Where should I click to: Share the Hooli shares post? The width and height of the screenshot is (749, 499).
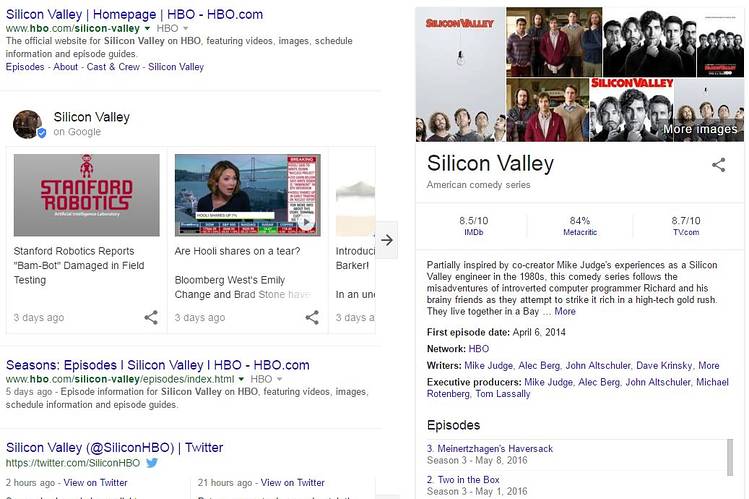click(x=312, y=318)
